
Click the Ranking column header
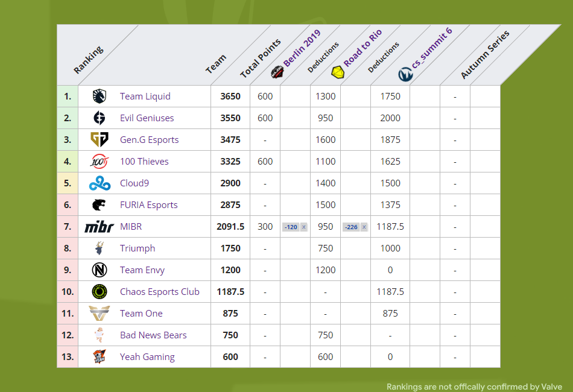tap(89, 60)
